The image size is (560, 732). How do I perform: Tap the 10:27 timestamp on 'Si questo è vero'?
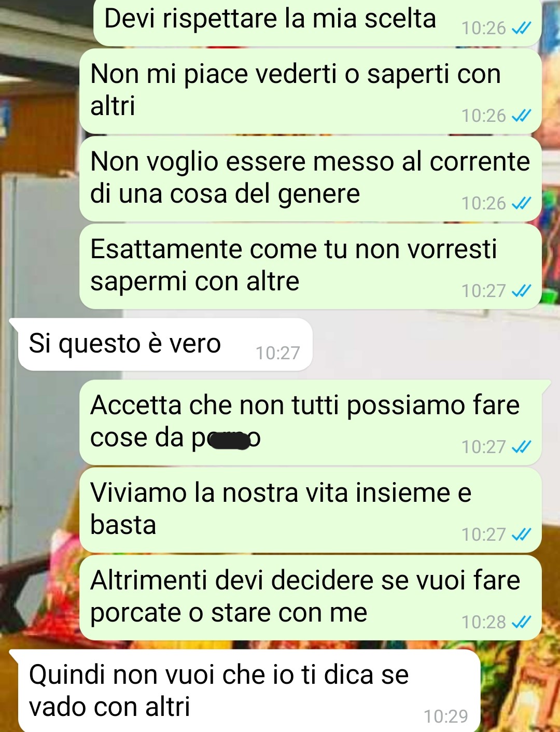point(277,353)
